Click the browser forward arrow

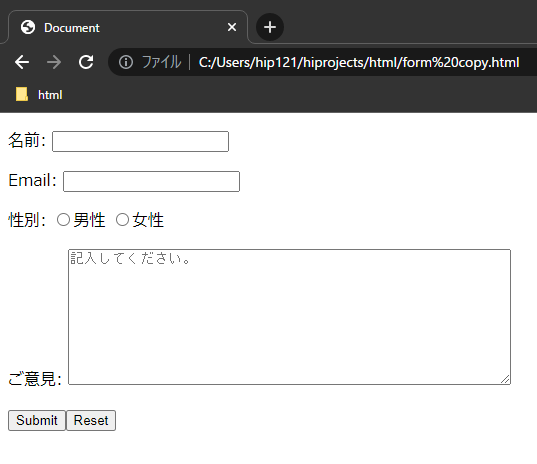point(54,62)
